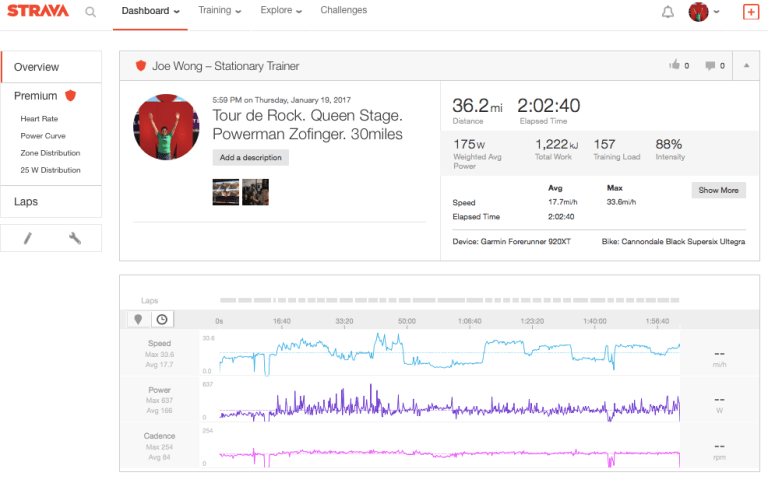The height and width of the screenshot is (483, 768).
Task: Select Laps in the sidebar
Action: pyautogui.click(x=26, y=201)
